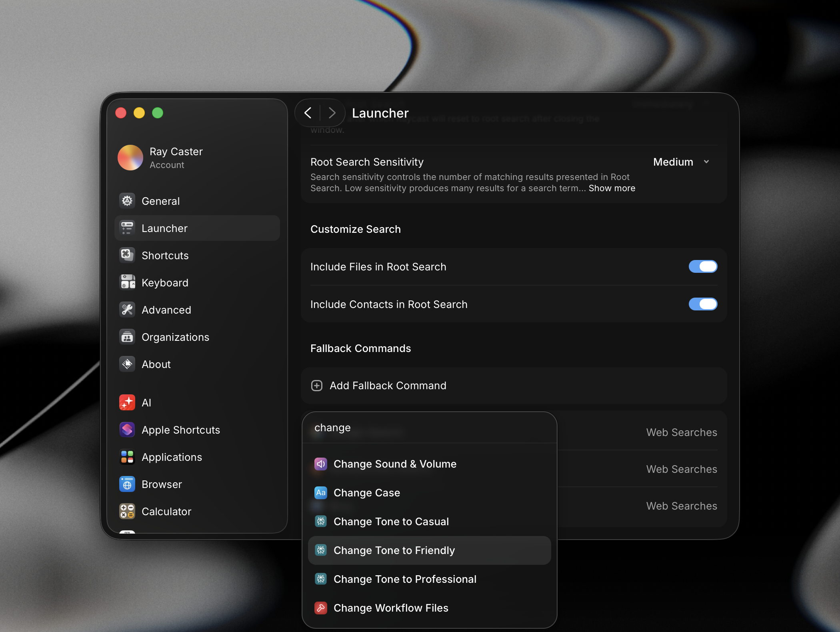Click the Change Tone to Casual icon
The width and height of the screenshot is (840, 632).
321,522
